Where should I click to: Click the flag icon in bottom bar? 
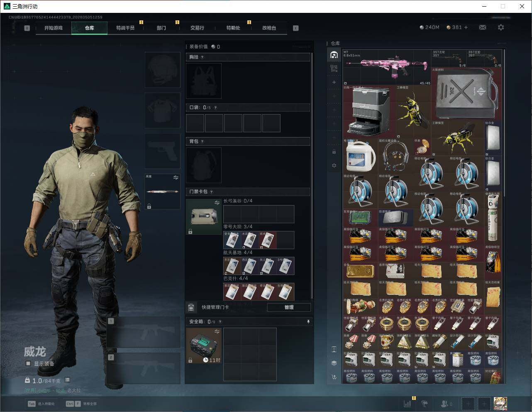[425, 403]
